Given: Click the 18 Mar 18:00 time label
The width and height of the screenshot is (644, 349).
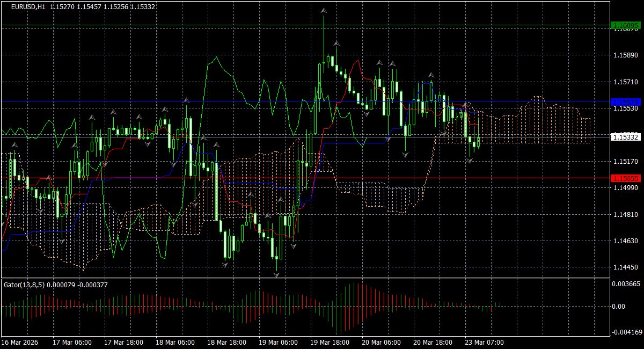Looking at the screenshot, I should point(226,342).
